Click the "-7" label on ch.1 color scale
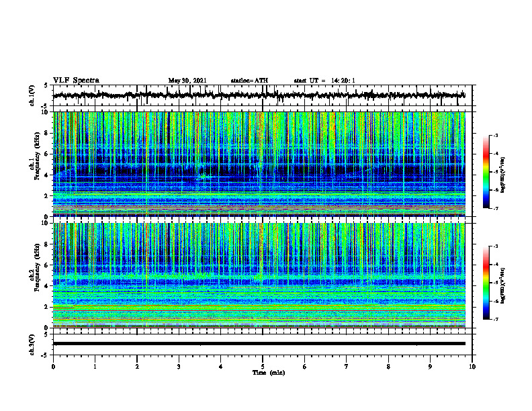Viewport: 532px width, 411px height. coord(496,208)
